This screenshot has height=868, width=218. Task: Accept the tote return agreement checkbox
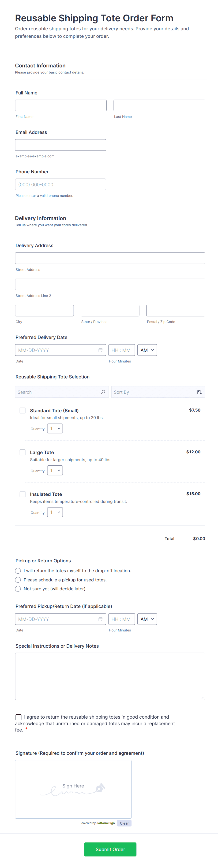19,717
